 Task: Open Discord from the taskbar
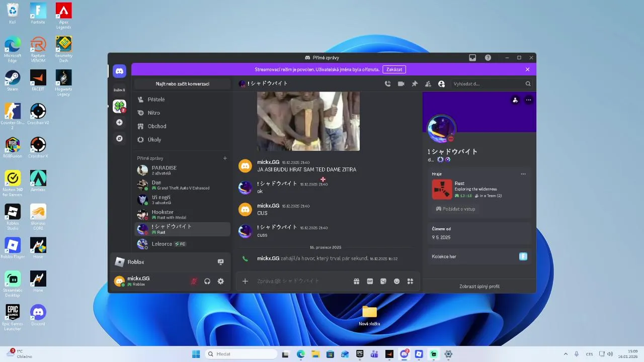(x=404, y=354)
